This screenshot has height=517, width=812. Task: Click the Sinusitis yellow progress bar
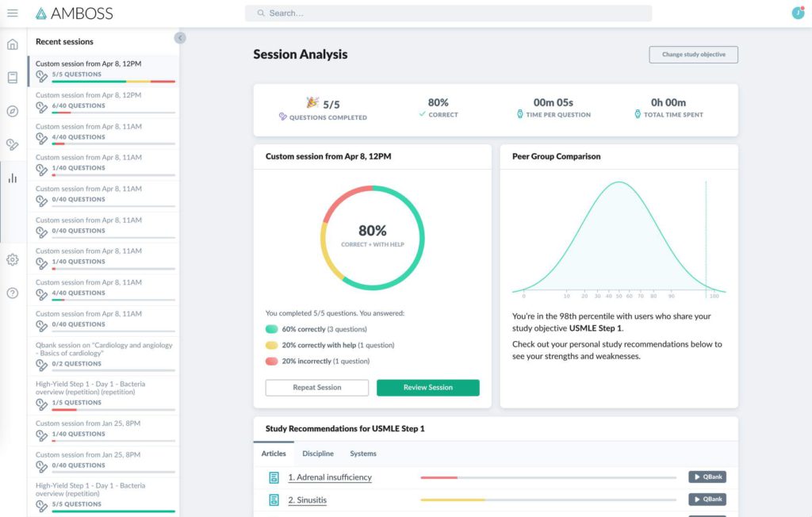(x=453, y=500)
